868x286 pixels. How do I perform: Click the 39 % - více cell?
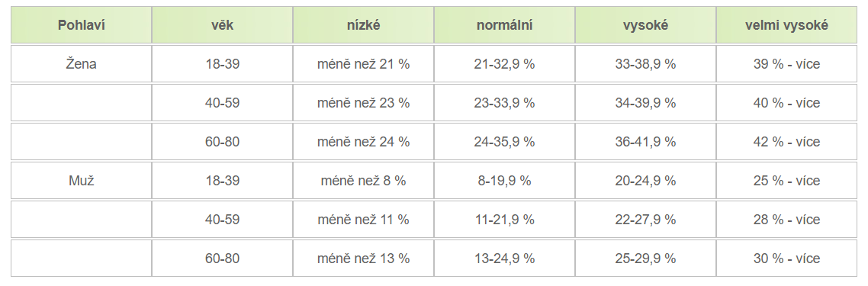tap(786, 64)
